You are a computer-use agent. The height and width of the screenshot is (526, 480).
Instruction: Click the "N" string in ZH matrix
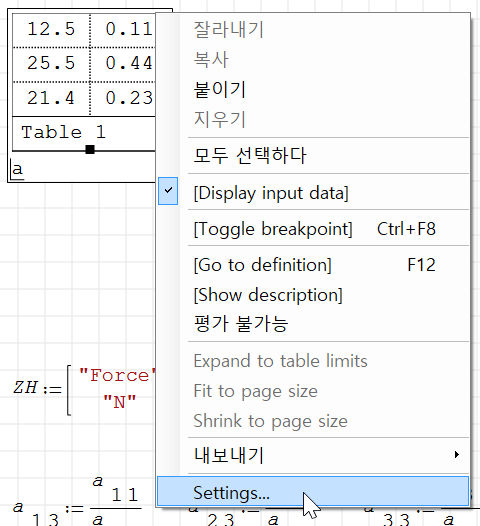pyautogui.click(x=119, y=402)
